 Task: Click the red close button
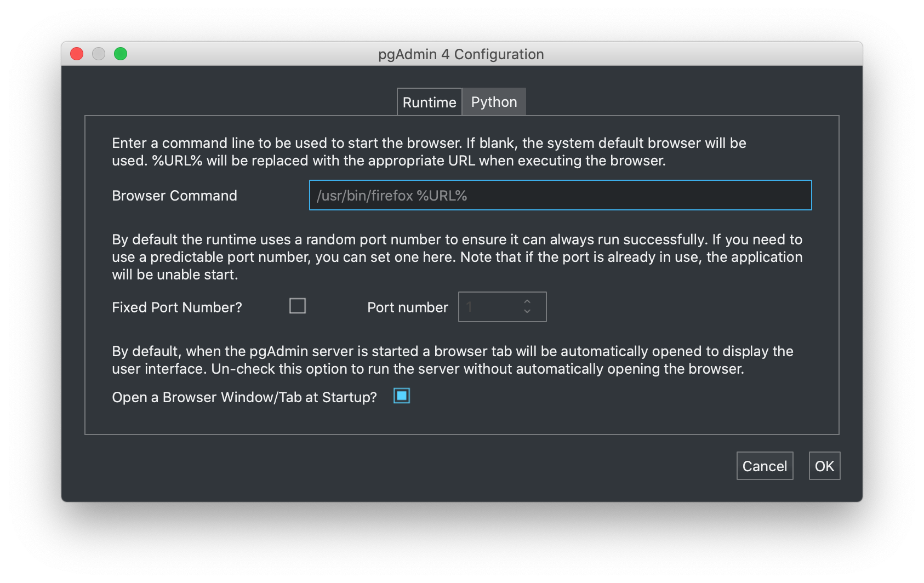tap(77, 54)
